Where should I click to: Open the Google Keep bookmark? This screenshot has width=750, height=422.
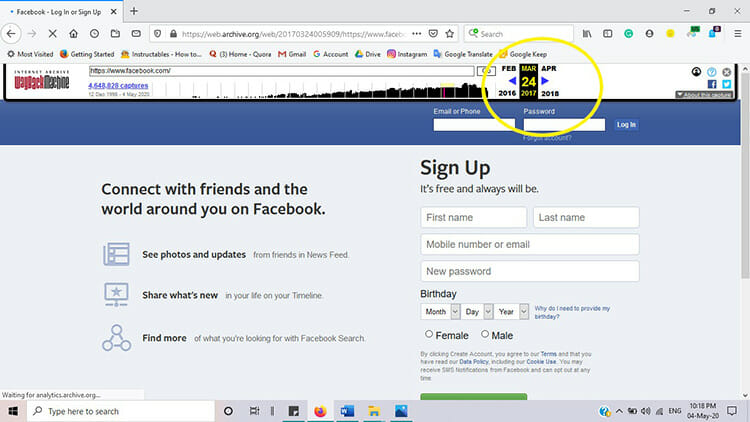pos(523,54)
